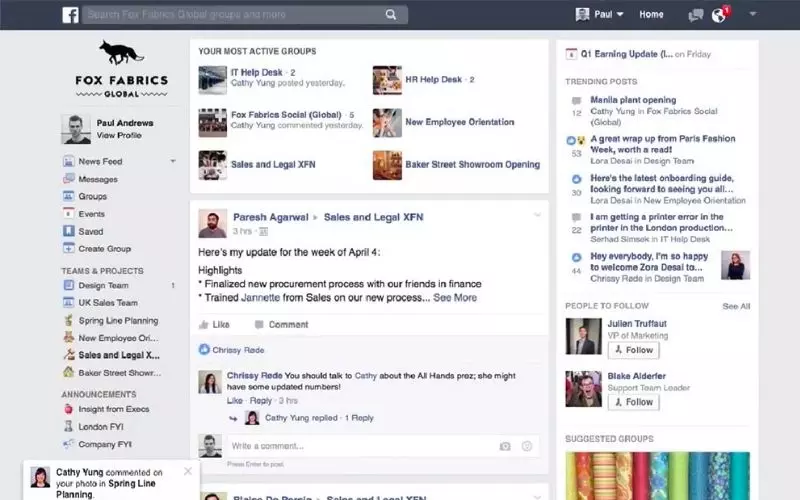
Task: Click Julien Truffaut's profile photo
Action: pos(583,337)
